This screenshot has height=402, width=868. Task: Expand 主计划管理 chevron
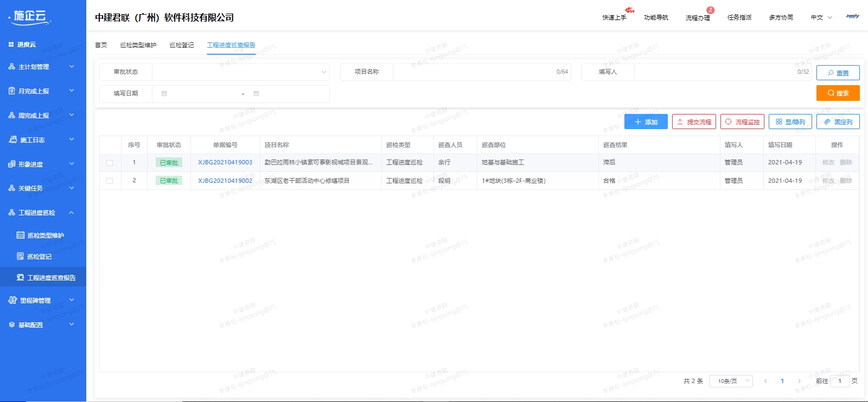[x=72, y=66]
